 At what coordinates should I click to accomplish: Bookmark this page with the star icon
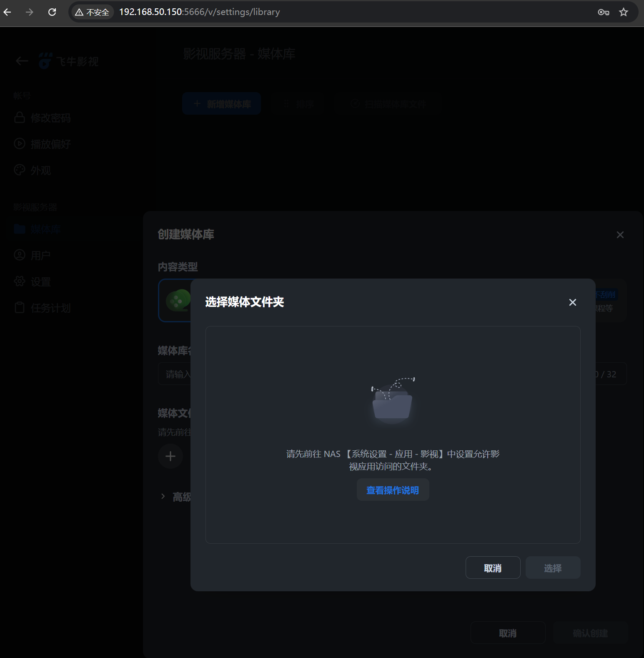pyautogui.click(x=624, y=12)
